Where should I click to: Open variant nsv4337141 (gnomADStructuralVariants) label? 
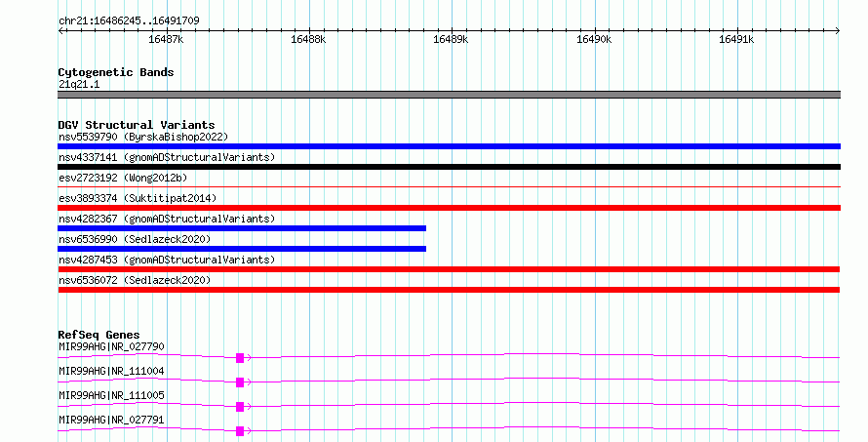tap(167, 157)
